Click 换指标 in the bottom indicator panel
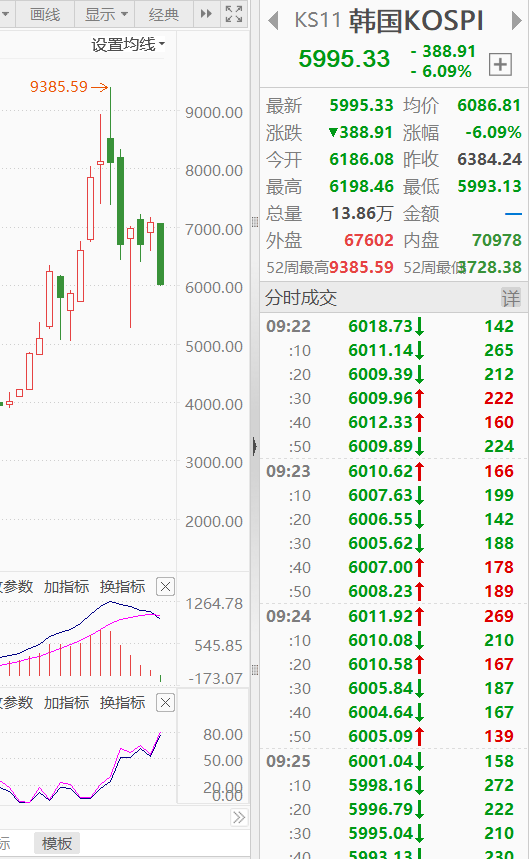The height and width of the screenshot is (859, 529). pyautogui.click(x=122, y=702)
